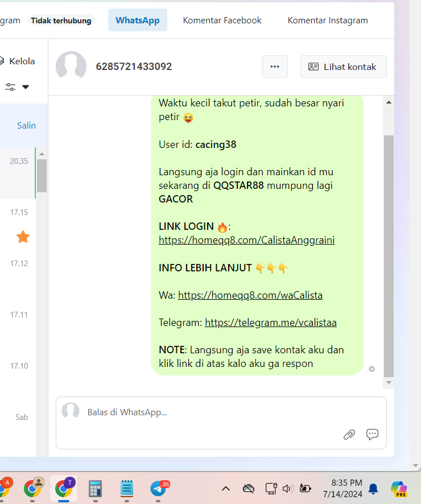421x504 pixels.
Task: Open Copilot PRE icon in taskbar
Action: pyautogui.click(x=399, y=489)
